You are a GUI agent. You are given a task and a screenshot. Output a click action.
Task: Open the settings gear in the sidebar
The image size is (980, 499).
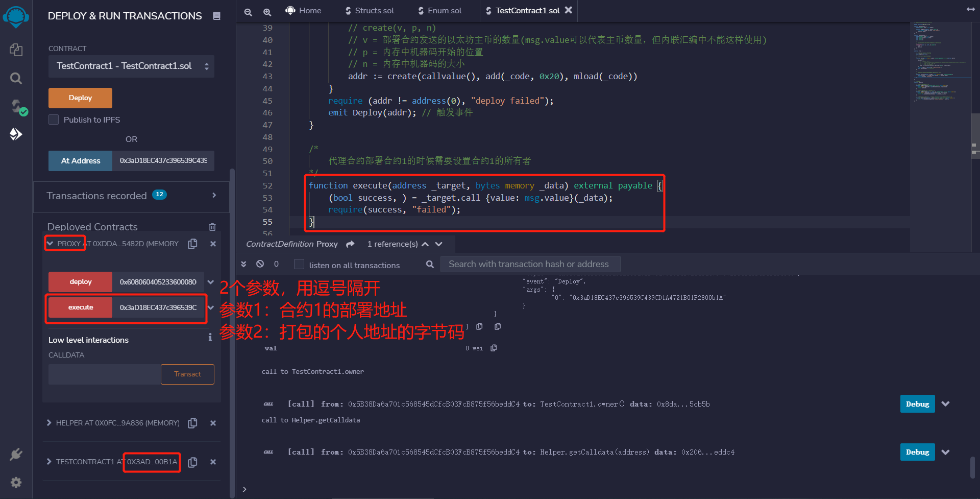pyautogui.click(x=16, y=482)
